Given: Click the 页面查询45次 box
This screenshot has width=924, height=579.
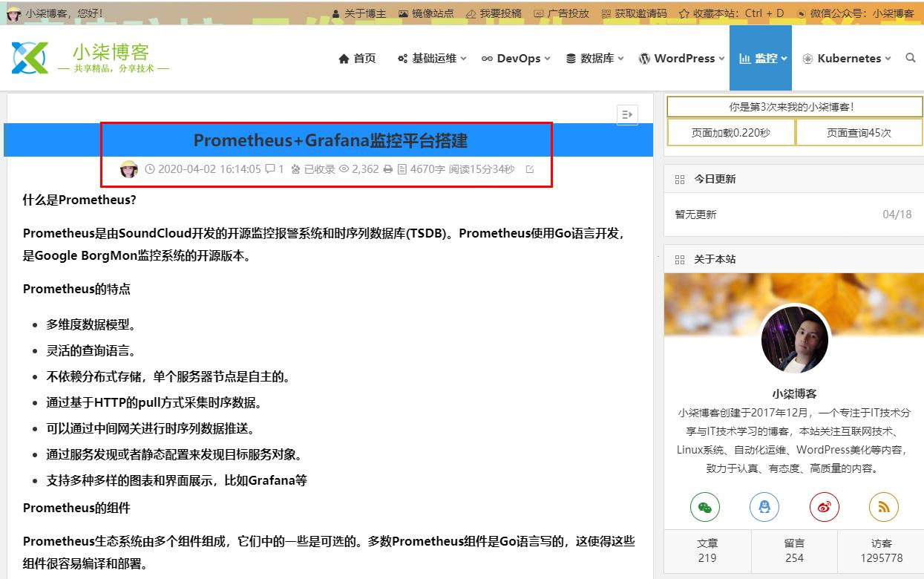Looking at the screenshot, I should click(x=859, y=133).
